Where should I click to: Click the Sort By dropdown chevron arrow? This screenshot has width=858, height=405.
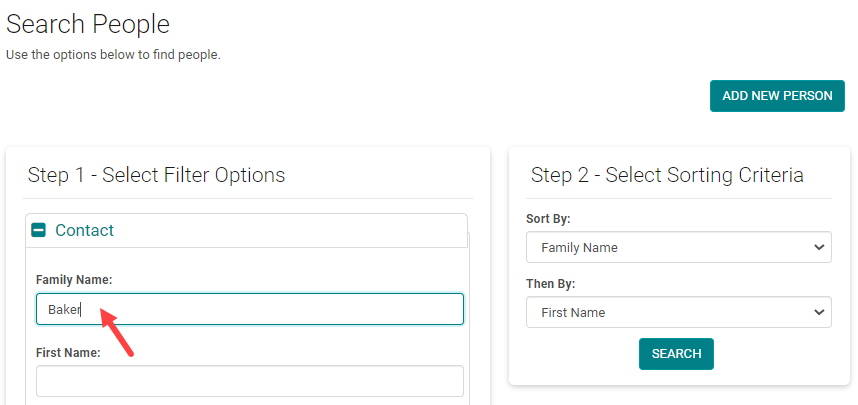click(x=819, y=247)
